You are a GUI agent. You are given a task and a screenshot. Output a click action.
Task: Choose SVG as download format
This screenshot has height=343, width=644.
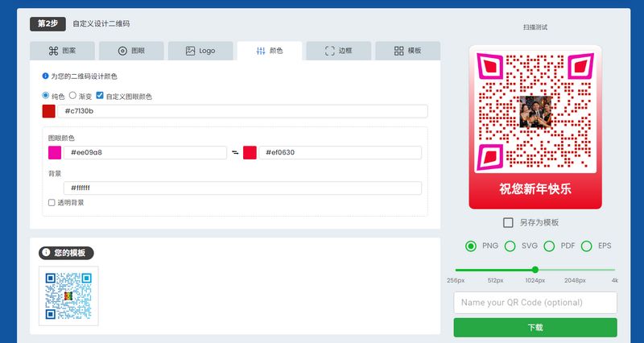[x=510, y=246]
